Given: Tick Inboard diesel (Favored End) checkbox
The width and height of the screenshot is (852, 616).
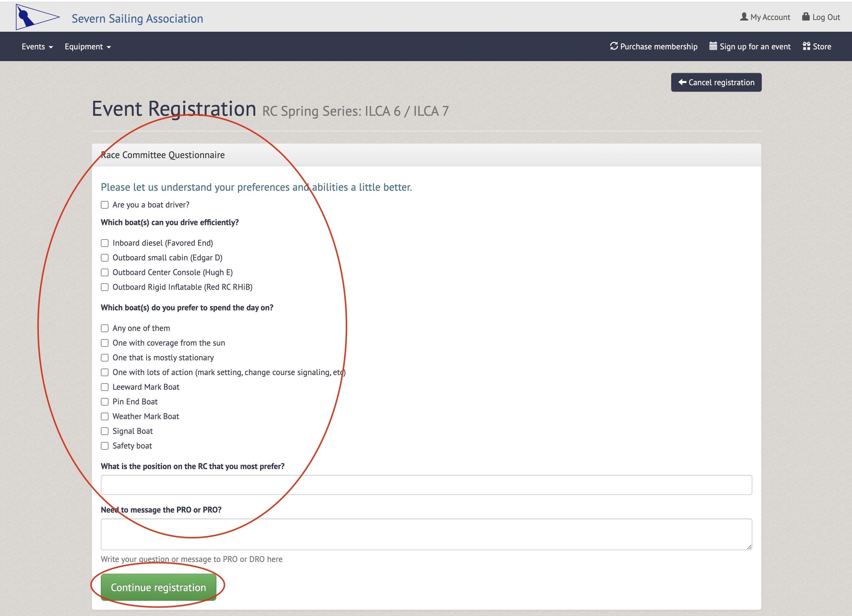Looking at the screenshot, I should tap(105, 243).
